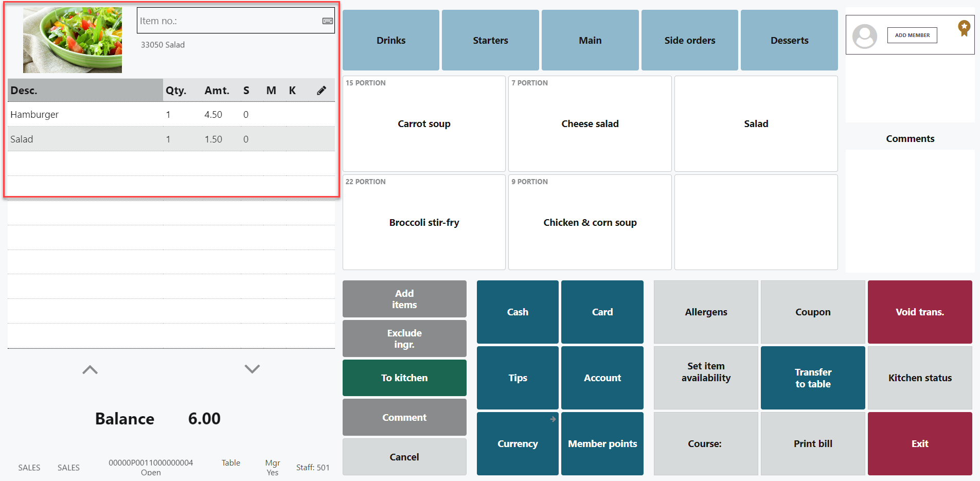Send order with To kitchen button
The height and width of the screenshot is (481, 980).
tap(404, 378)
